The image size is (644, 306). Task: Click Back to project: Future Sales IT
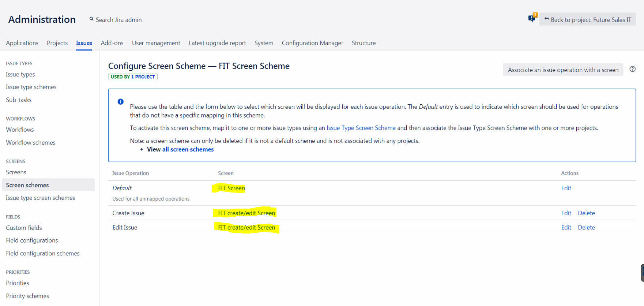(587, 20)
